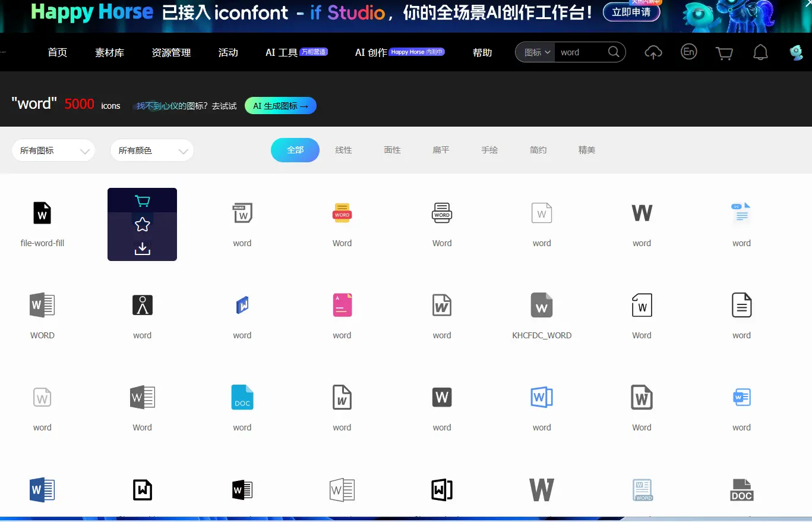Click the KHCFDC_WORD label text
This screenshot has height=522, width=812.
pos(542,335)
